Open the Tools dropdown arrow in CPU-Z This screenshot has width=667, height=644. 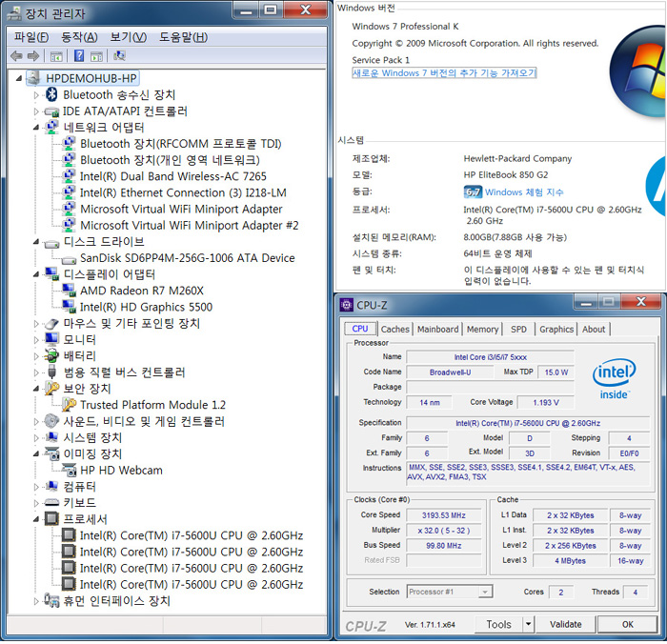(528, 624)
